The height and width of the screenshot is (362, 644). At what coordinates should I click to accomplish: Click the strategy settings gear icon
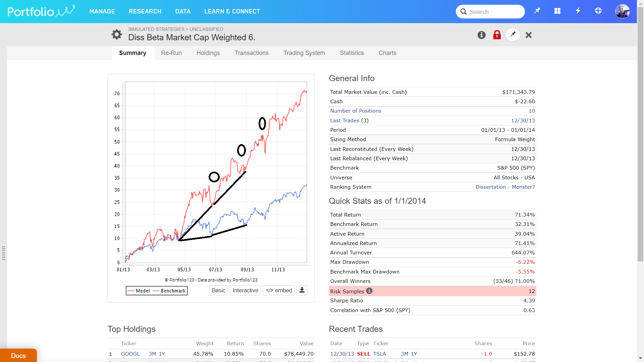click(x=117, y=34)
